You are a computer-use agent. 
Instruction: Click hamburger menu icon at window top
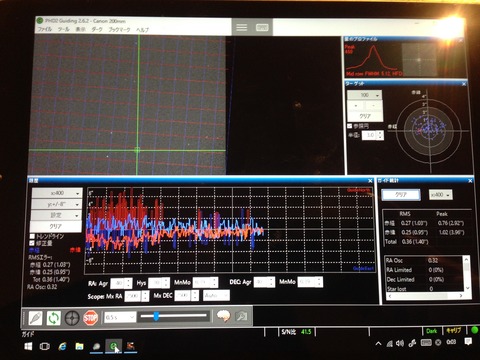(242, 27)
